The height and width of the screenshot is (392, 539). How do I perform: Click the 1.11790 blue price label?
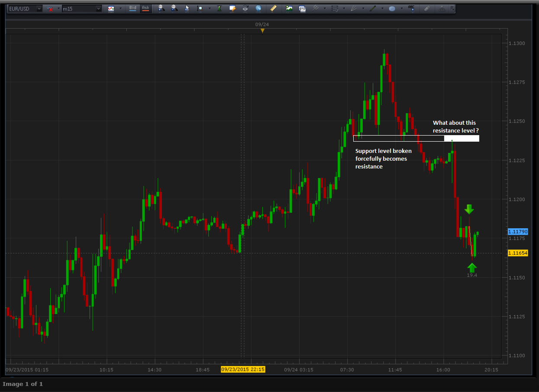coord(518,232)
